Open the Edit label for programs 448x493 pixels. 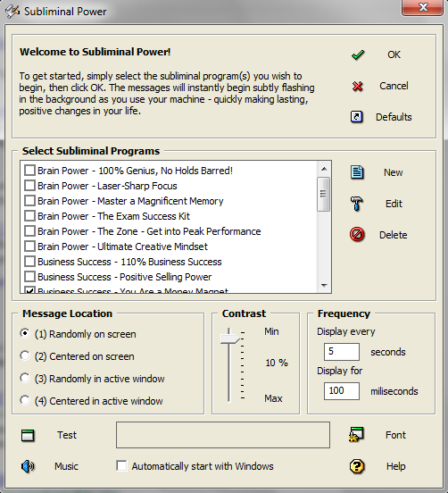coord(394,204)
